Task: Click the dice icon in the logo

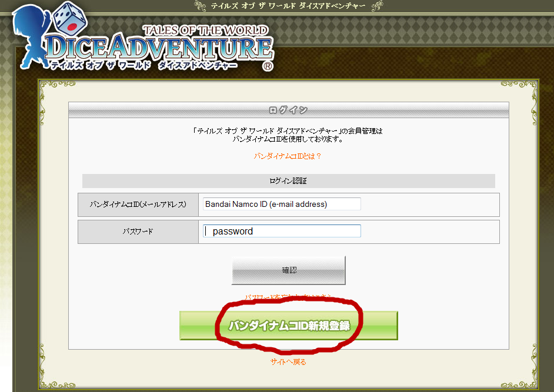Action: [67, 20]
